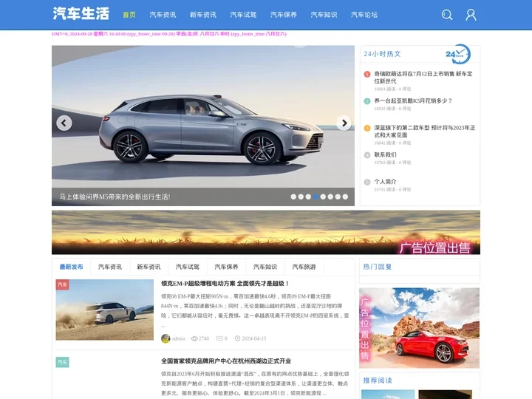Click the comments icon showing 0
The height and width of the screenshot is (399, 532).
tap(219, 338)
